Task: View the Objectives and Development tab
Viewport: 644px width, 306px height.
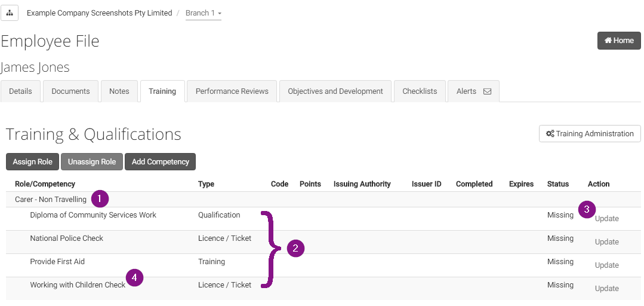Action: [x=335, y=91]
